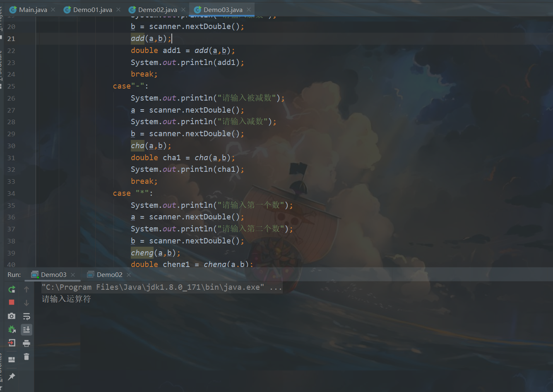Click the Exit icon with red arrow
553x392 pixels.
[x=12, y=343]
